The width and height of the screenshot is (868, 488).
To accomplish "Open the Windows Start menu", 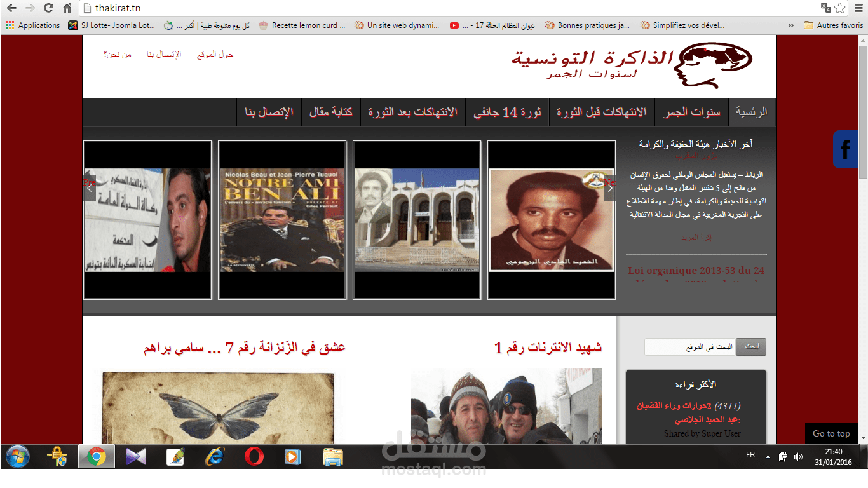I will 18,456.
